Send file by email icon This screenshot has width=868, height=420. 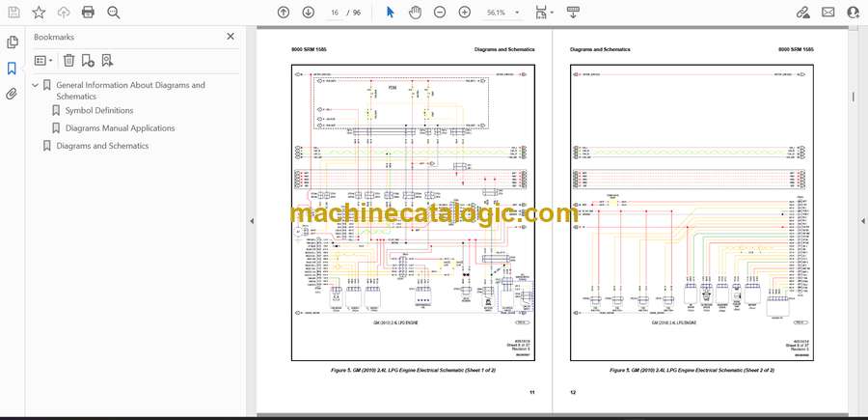(x=827, y=13)
